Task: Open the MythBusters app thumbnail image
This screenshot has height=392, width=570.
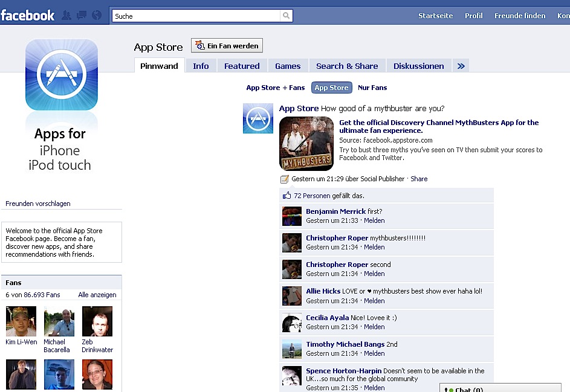Action: click(x=306, y=143)
